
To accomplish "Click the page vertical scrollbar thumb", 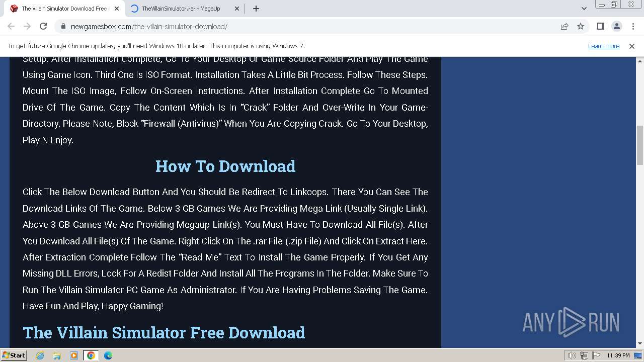I will [640, 145].
